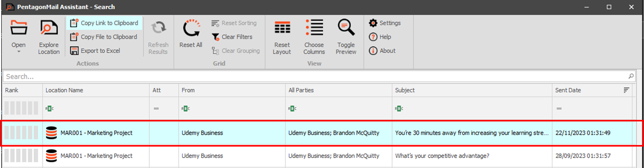Screen dimensions: 644x168
Task: Open the Sent Date filter operator
Action: click(559, 108)
